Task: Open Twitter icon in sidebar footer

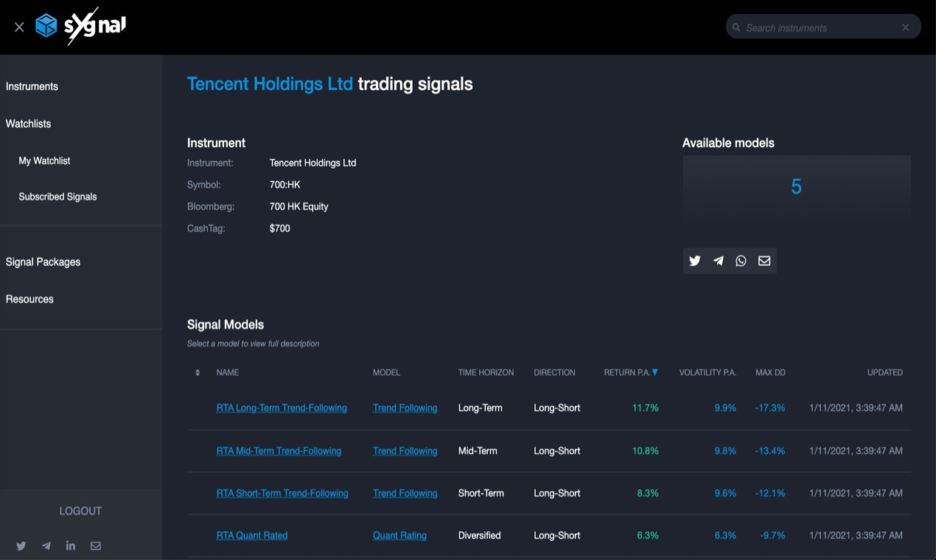Action: pyautogui.click(x=21, y=546)
